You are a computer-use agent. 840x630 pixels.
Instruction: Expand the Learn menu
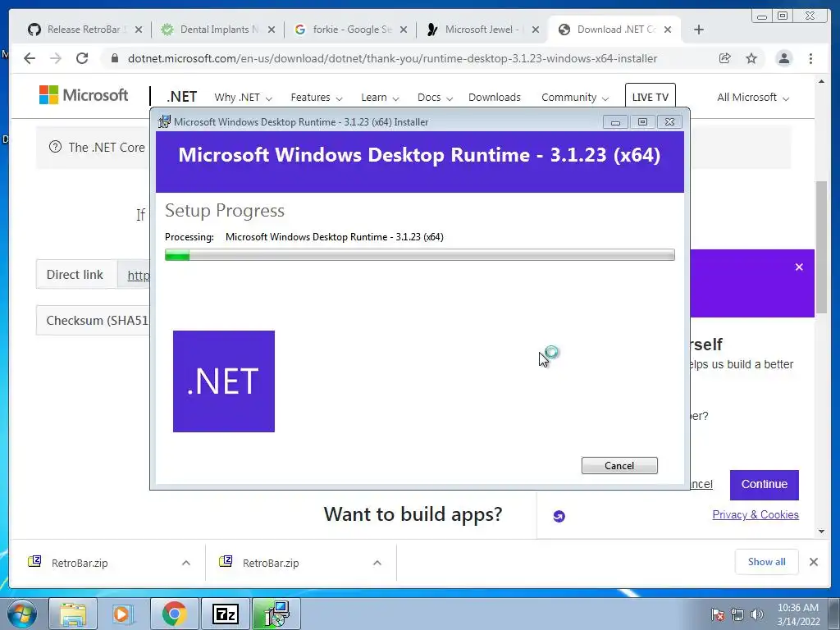(380, 98)
